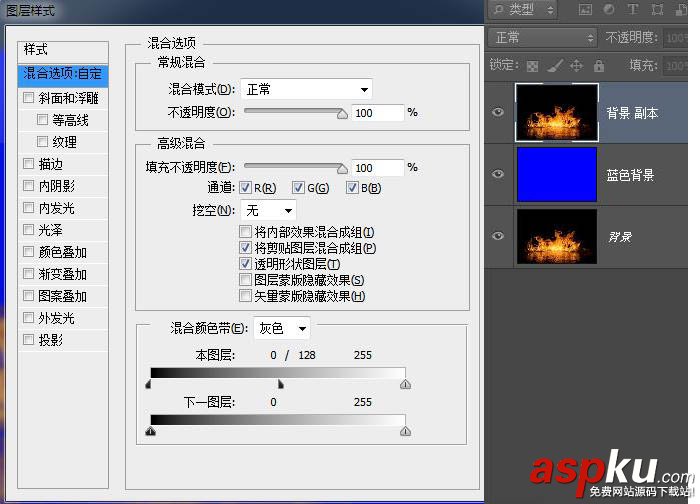
Task: Enable 等高线 checkbox
Action: (42, 119)
